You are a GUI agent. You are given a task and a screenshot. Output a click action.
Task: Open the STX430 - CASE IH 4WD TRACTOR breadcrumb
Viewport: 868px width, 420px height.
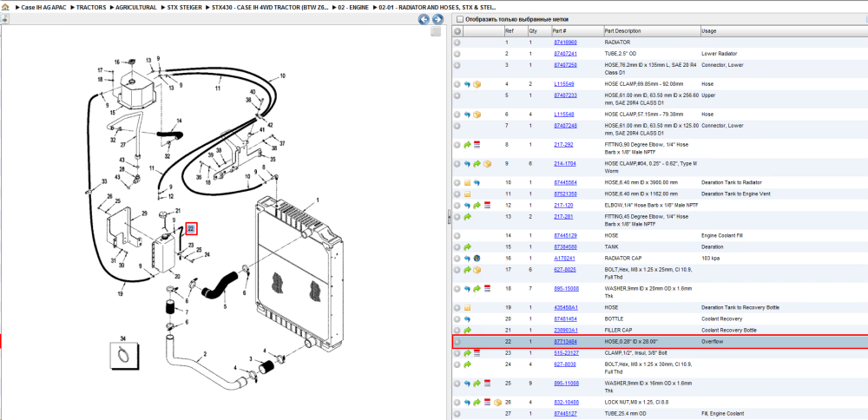[x=271, y=8]
